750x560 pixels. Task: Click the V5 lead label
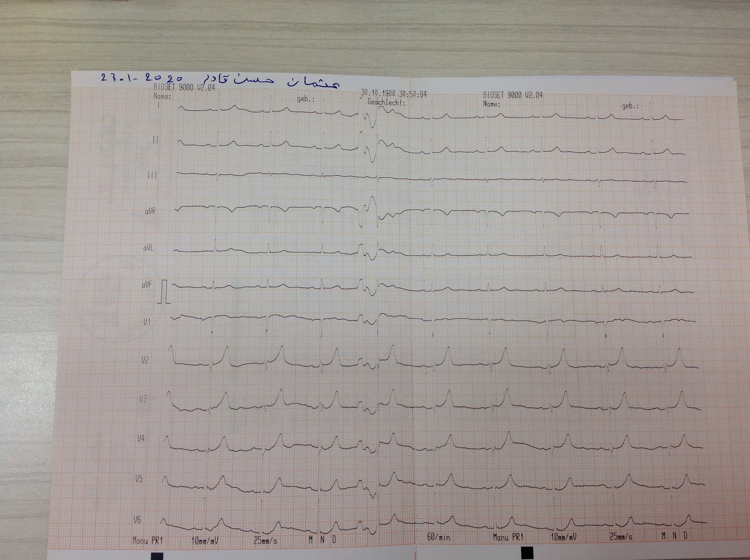tap(139, 479)
